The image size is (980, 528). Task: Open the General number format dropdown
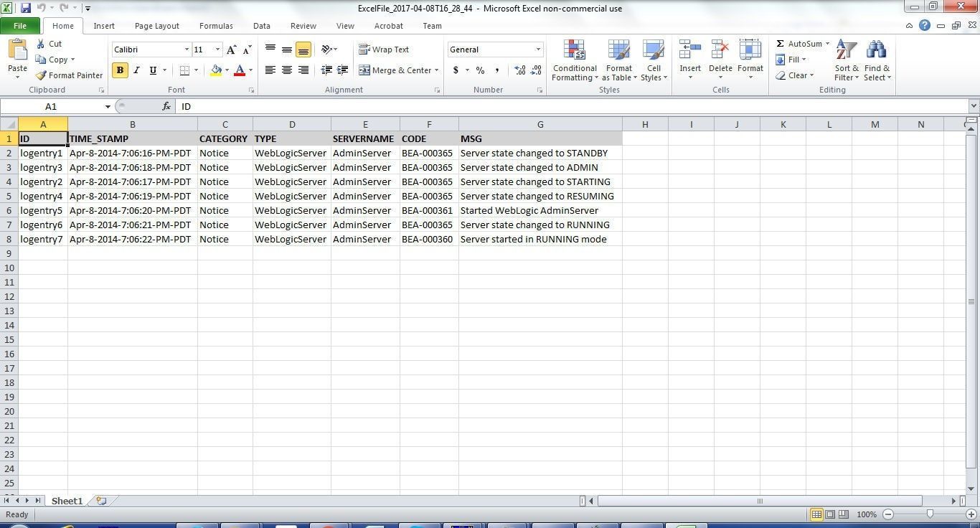click(x=538, y=49)
